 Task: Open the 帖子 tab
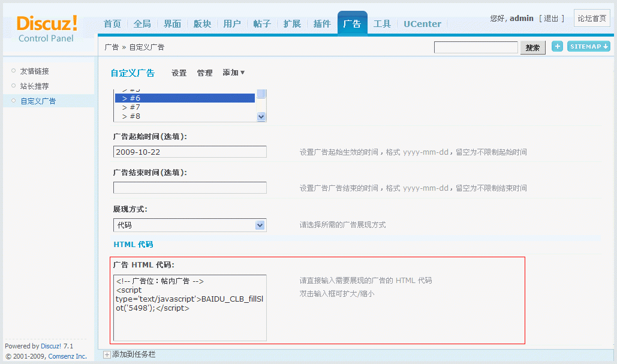262,24
